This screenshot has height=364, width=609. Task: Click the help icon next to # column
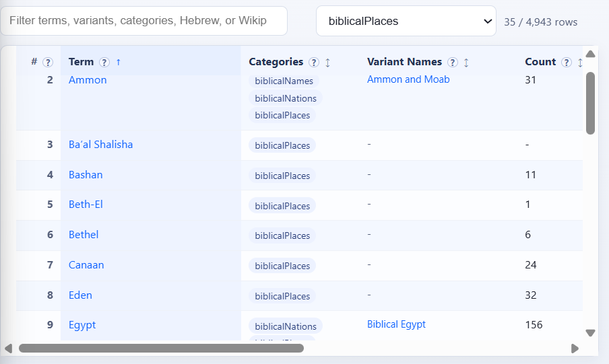tap(48, 62)
